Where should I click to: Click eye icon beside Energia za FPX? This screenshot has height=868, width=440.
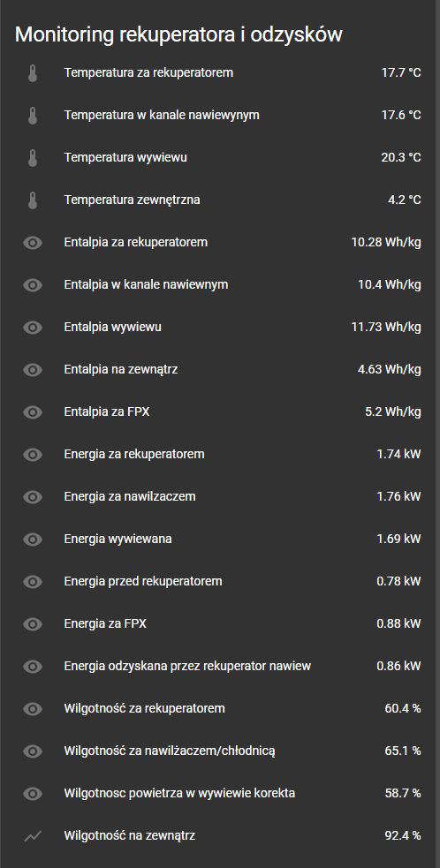[x=33, y=624]
